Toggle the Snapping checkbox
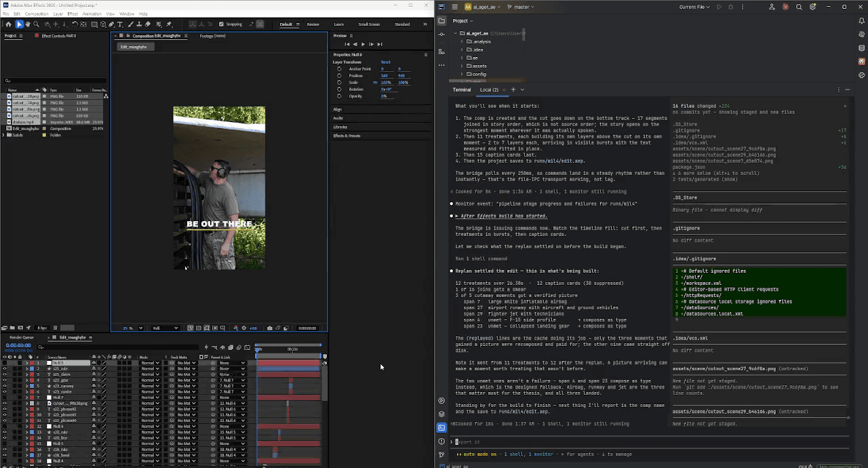The image size is (868, 468). point(221,24)
